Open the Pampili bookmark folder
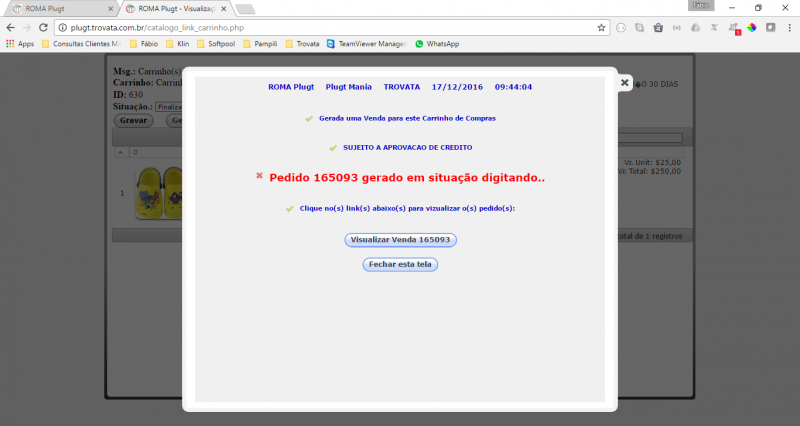 click(260, 44)
